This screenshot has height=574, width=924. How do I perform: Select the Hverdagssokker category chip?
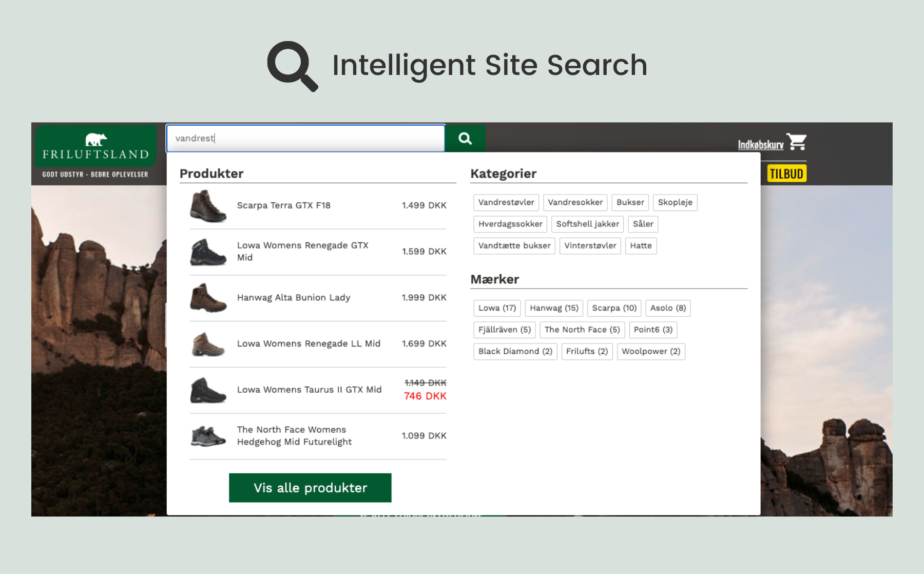point(510,224)
